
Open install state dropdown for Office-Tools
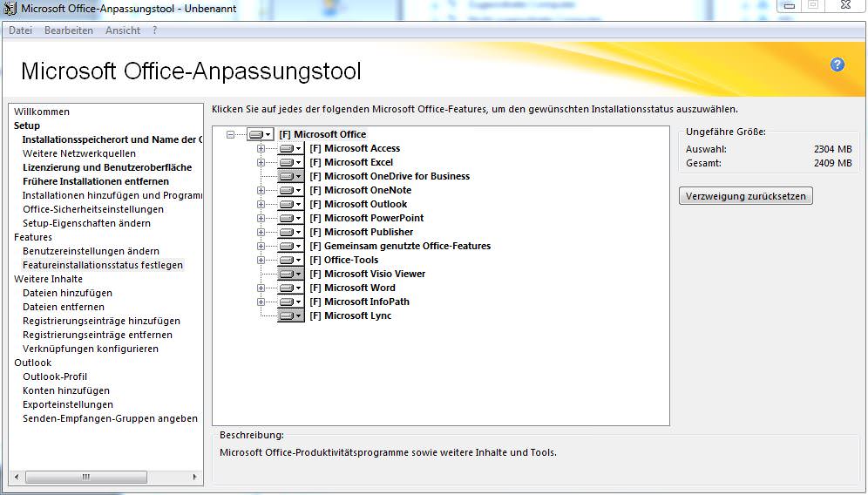coord(290,261)
